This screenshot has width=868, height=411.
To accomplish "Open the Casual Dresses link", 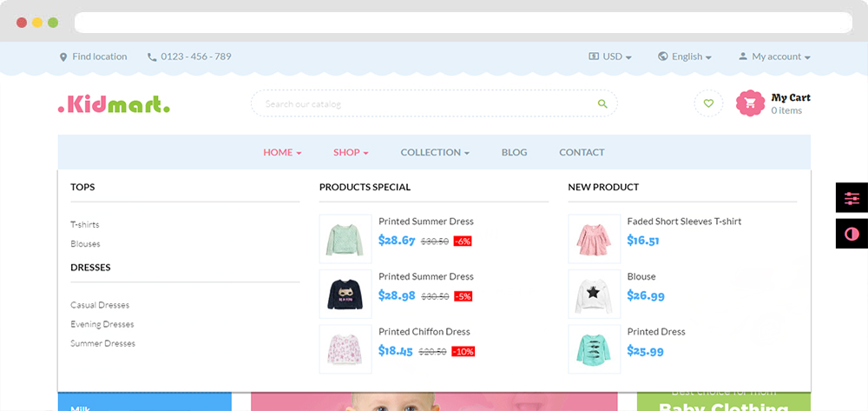I will point(100,305).
